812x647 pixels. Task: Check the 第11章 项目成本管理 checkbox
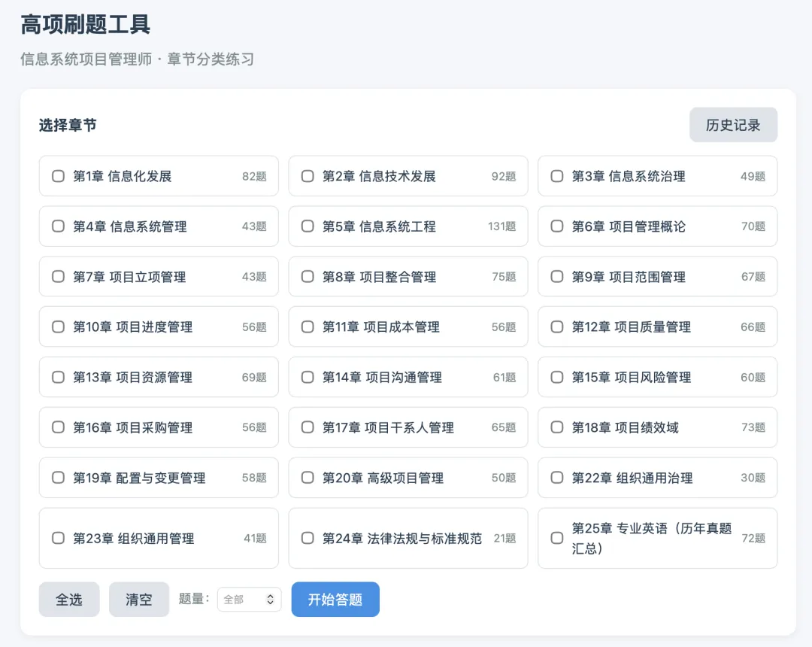pos(308,327)
